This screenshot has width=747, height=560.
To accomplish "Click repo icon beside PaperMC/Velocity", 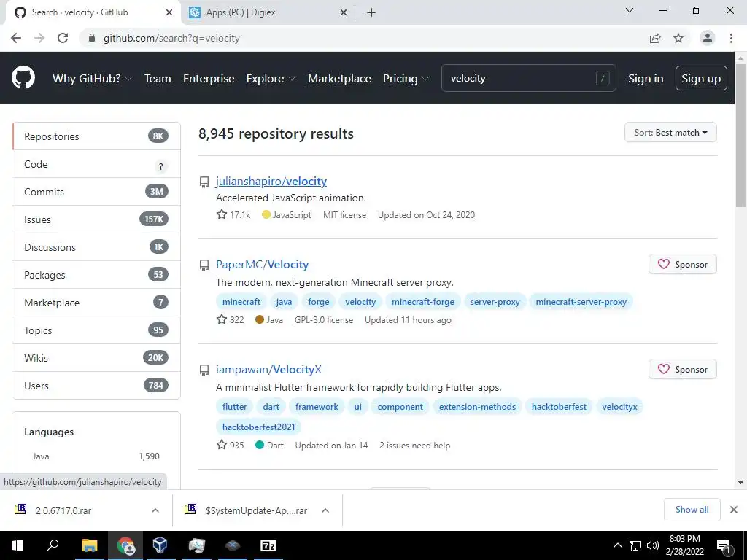I will [204, 265].
